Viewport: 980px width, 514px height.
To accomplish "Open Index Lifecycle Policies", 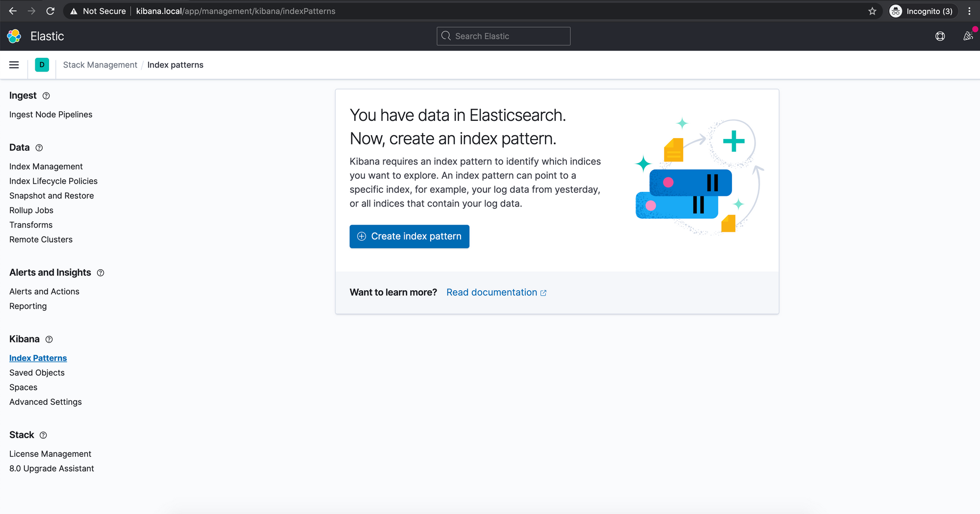I will tap(53, 181).
